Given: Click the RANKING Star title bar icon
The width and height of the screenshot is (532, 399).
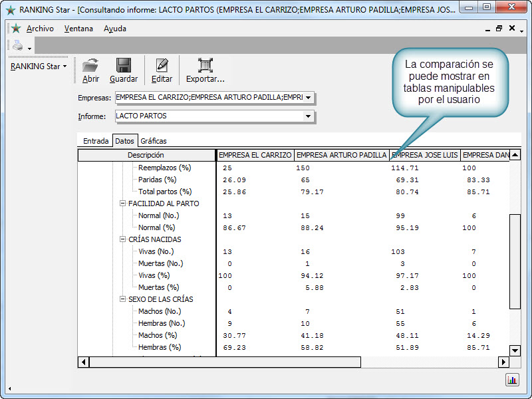Looking at the screenshot, I should pyautogui.click(x=11, y=10).
